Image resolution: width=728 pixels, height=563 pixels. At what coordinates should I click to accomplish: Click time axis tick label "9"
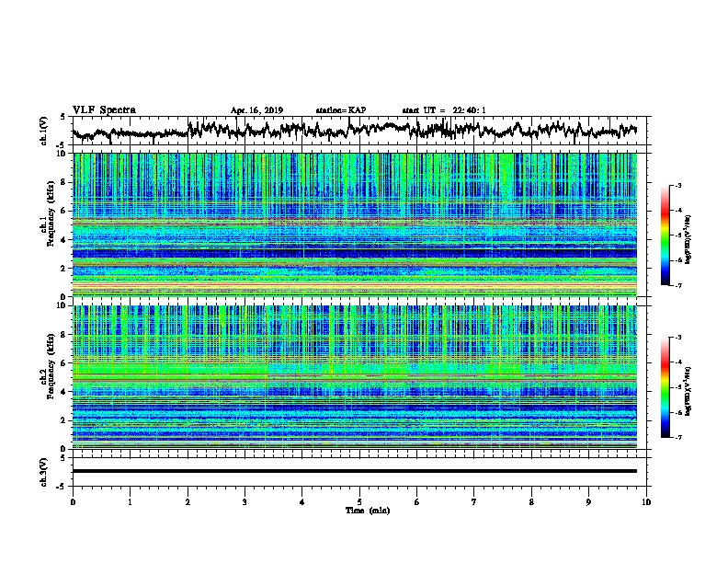click(588, 502)
